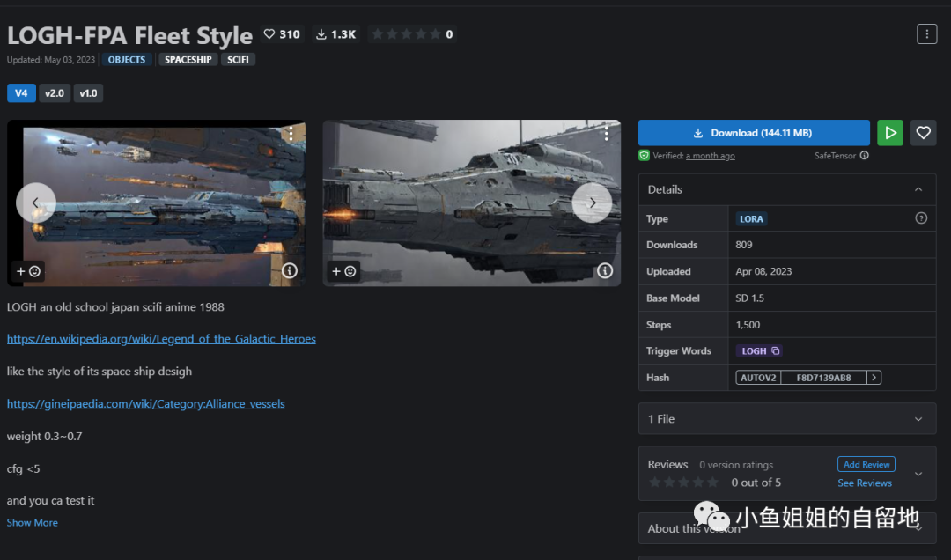
Task: Click the AUTOV2 hash label
Action: [x=758, y=378]
